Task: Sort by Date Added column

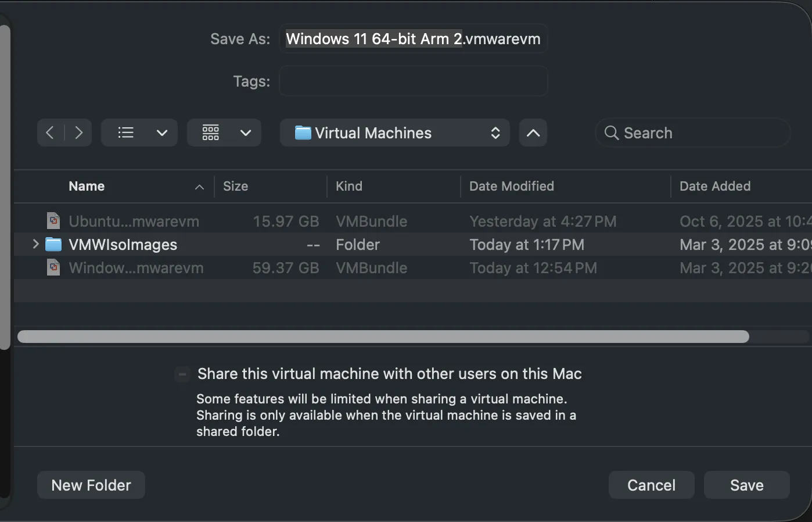Action: pos(715,186)
